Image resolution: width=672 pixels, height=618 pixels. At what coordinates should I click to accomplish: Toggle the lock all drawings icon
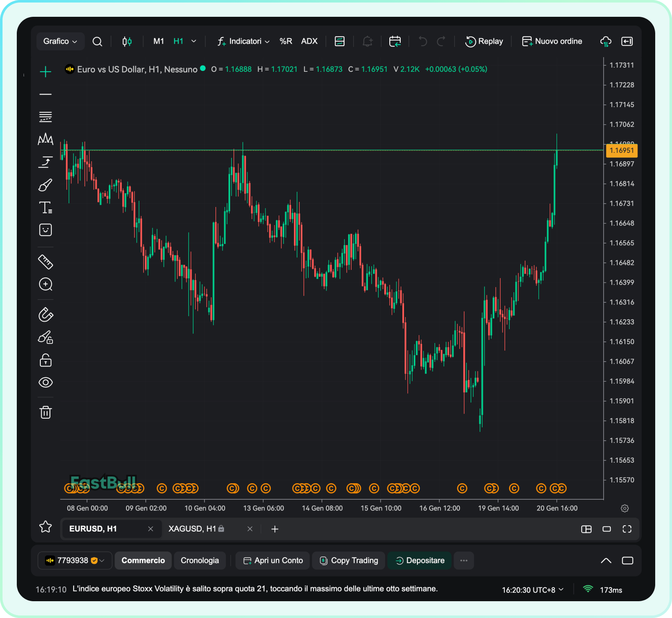[x=45, y=360]
